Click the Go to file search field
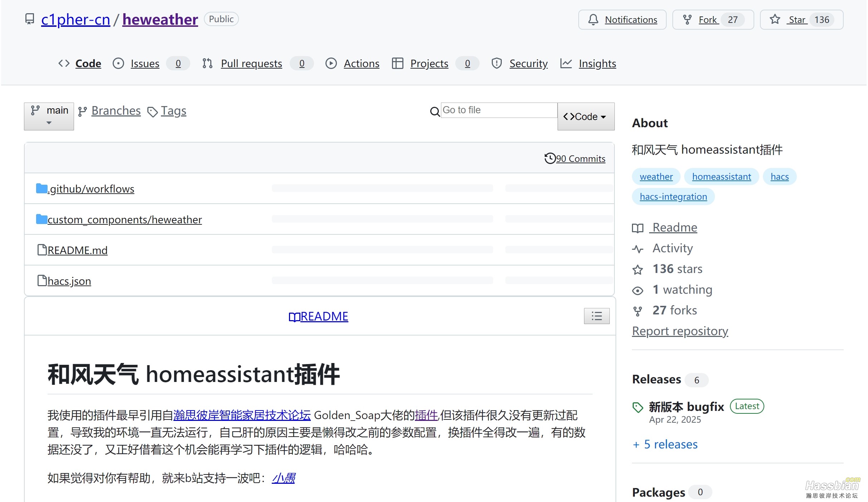 pyautogui.click(x=499, y=110)
